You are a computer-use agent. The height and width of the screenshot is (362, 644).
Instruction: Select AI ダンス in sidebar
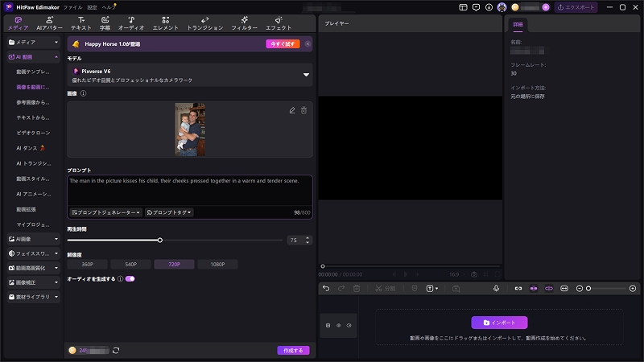coord(31,148)
